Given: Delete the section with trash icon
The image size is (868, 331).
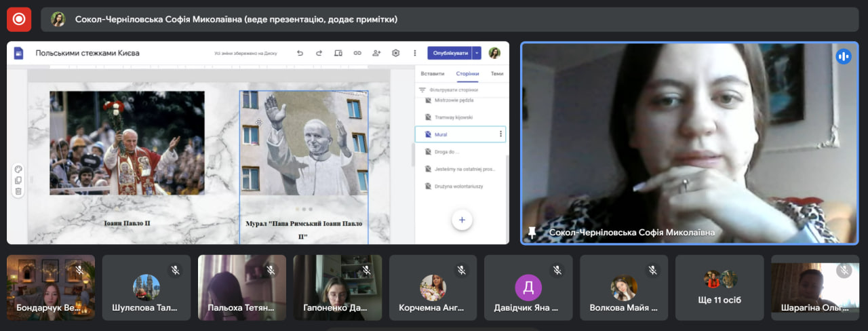Looking at the screenshot, I should coord(18,191).
